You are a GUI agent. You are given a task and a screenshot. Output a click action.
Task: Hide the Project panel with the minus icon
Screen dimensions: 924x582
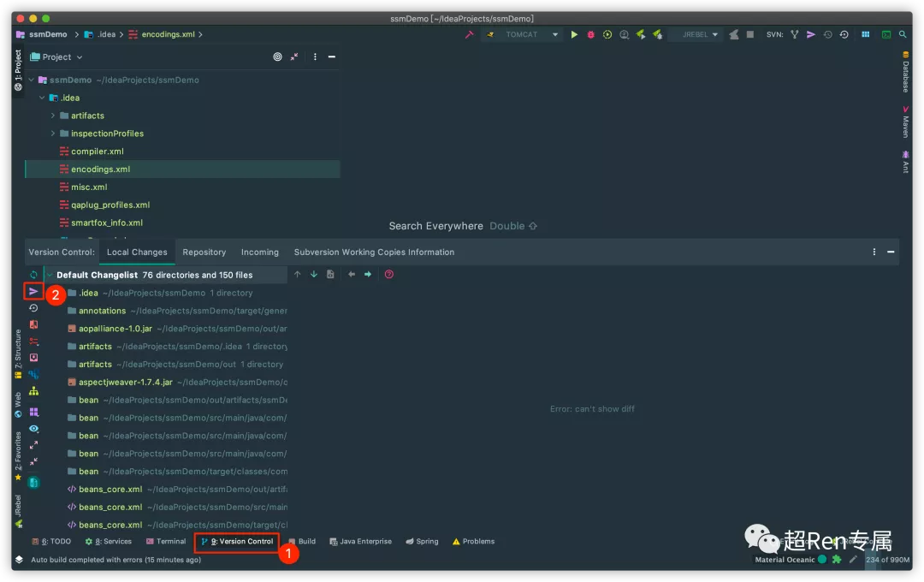pyautogui.click(x=332, y=56)
